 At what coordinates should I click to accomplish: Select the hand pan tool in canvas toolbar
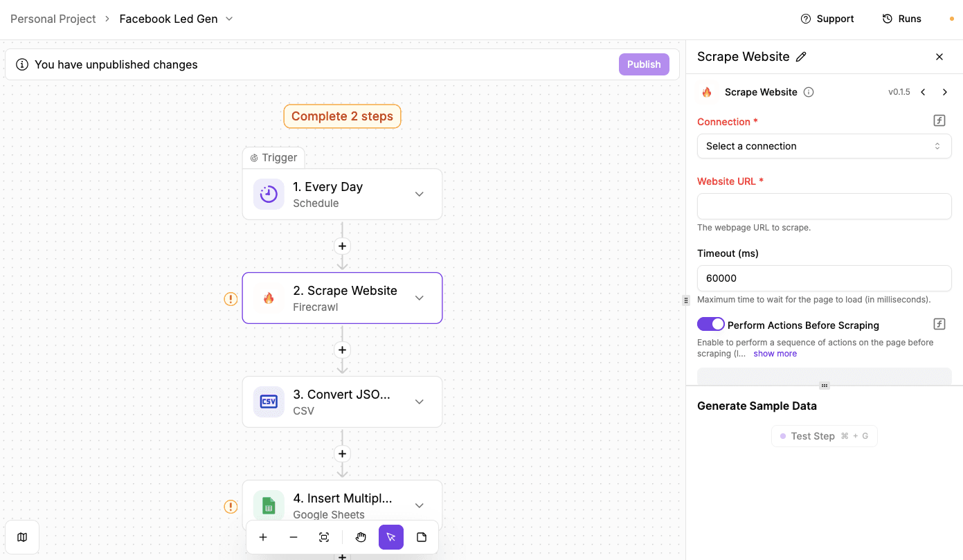(361, 536)
